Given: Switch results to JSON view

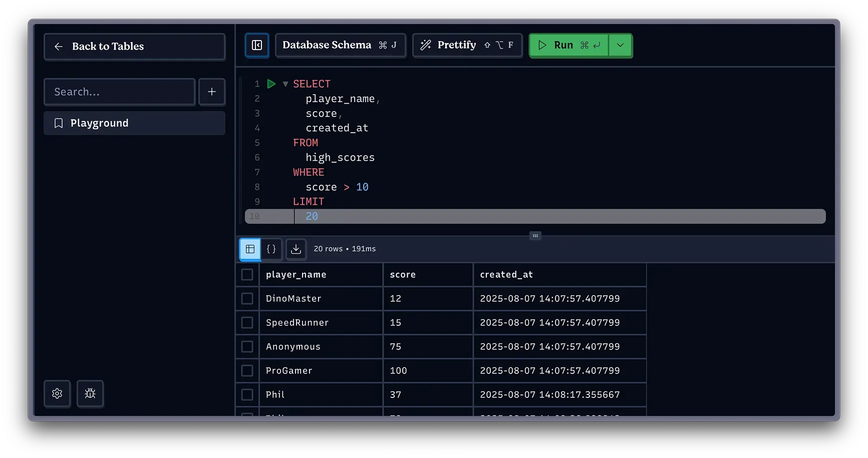Looking at the screenshot, I should click(x=271, y=249).
